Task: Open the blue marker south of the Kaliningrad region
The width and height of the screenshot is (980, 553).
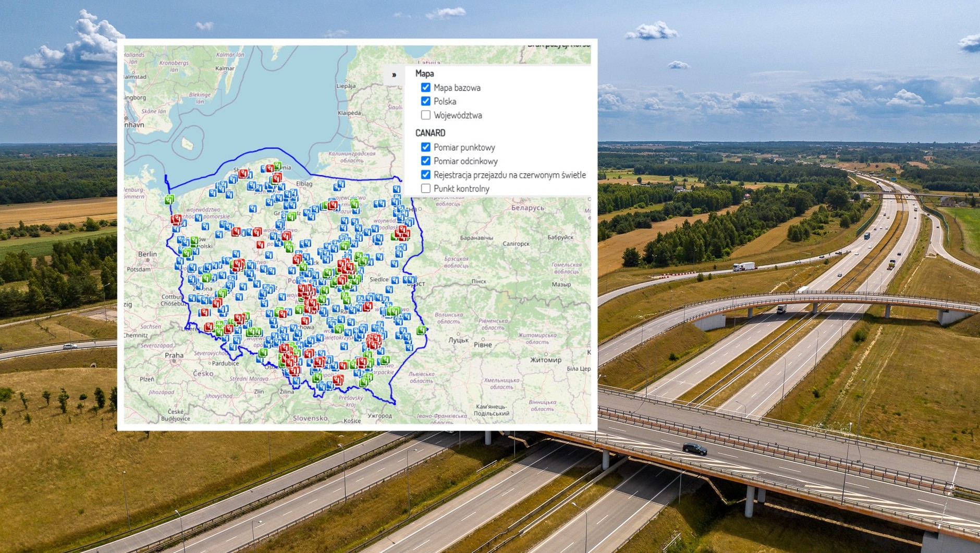Action: coord(340,185)
